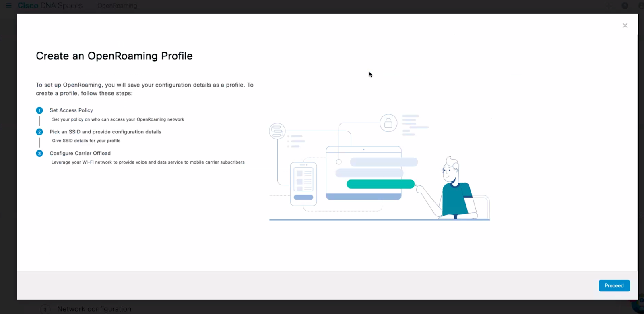
Task: Click 'Give SSID details for your profile' description
Action: 86,141
